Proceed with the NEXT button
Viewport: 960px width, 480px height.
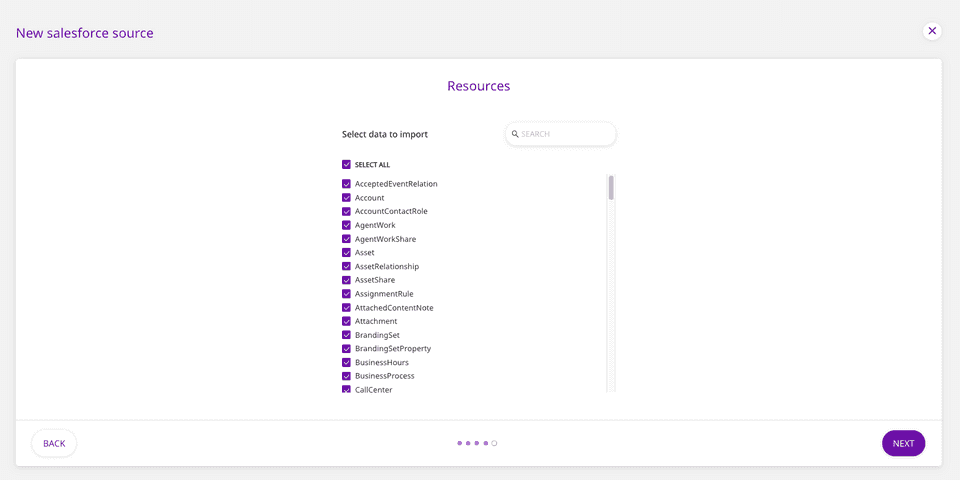click(x=903, y=443)
